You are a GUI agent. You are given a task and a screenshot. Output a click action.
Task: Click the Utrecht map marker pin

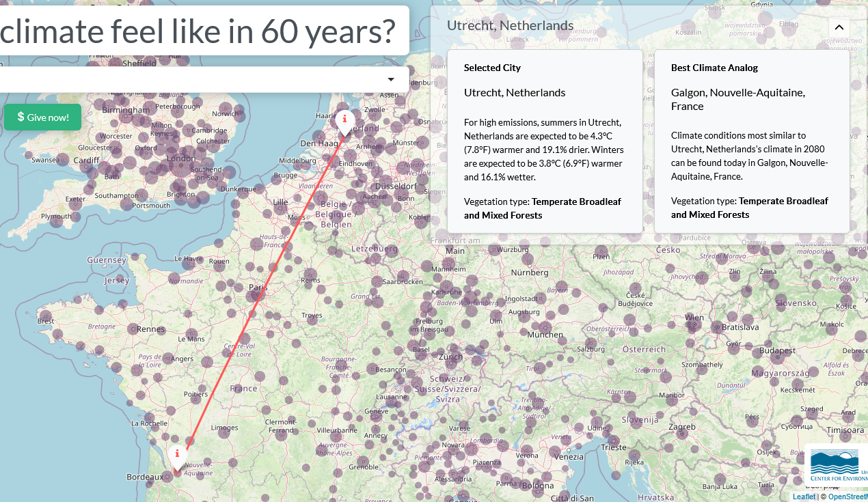345,122
